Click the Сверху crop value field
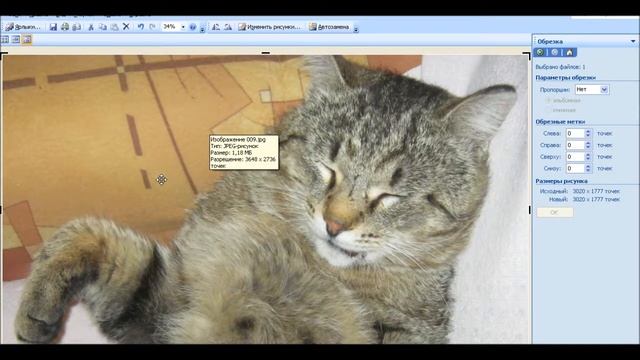This screenshot has width=640, height=360. coord(575,157)
